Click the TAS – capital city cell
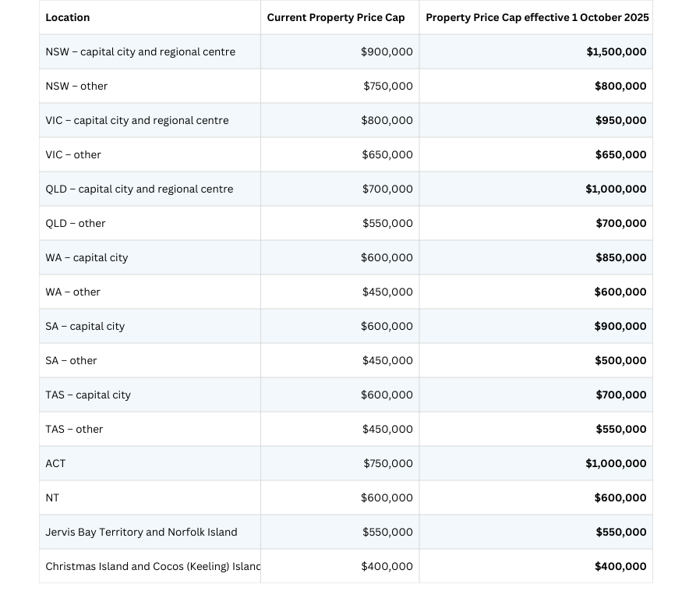The height and width of the screenshot is (616, 689). tap(88, 395)
